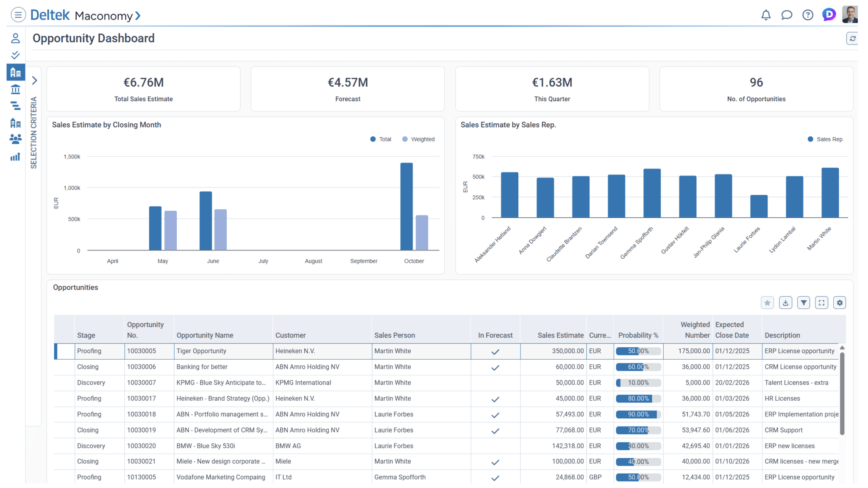Image resolution: width=868 pixels, height=488 pixels.
Task: Export the Opportunities table with the download icon
Action: (785, 302)
